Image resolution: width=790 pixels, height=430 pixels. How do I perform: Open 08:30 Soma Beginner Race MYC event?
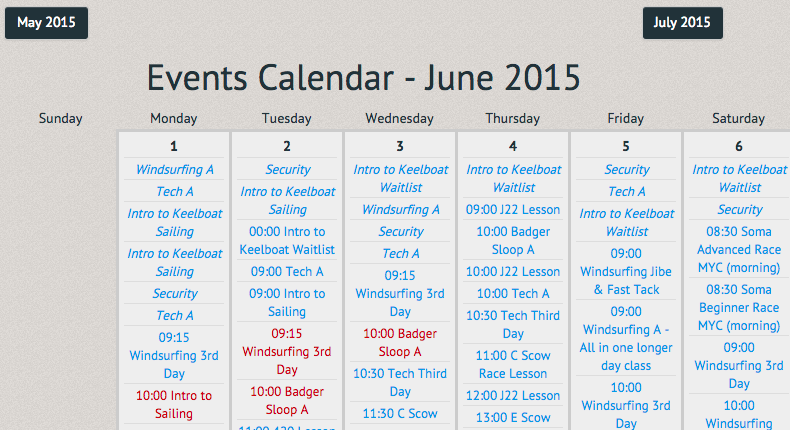[739, 308]
